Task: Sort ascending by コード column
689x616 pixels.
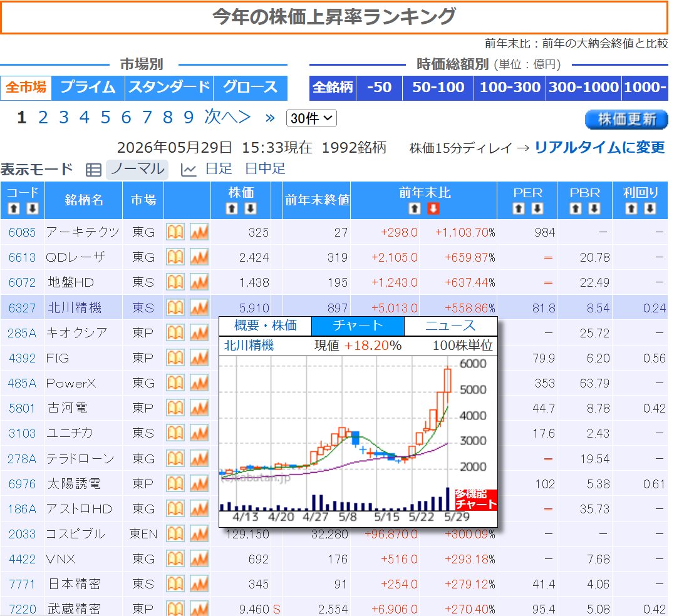Action: 14,208
